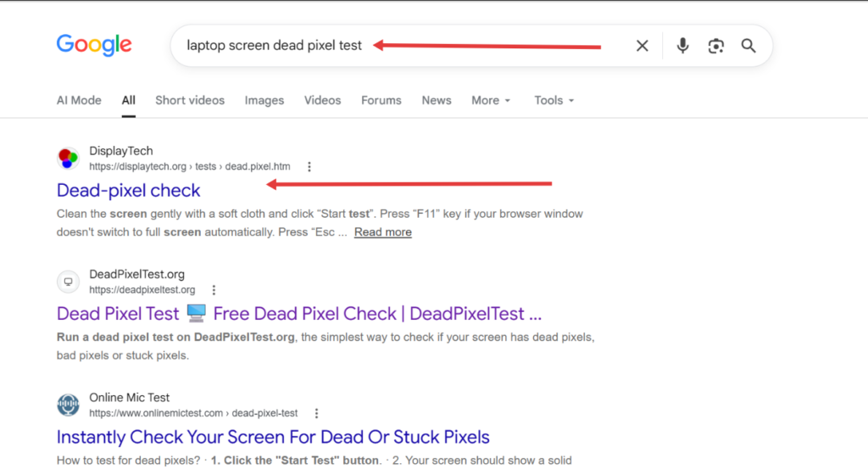The image size is (868, 469).
Task: Click the onlinemictest.com dead-pixel-test URL text
Action: [x=193, y=413]
